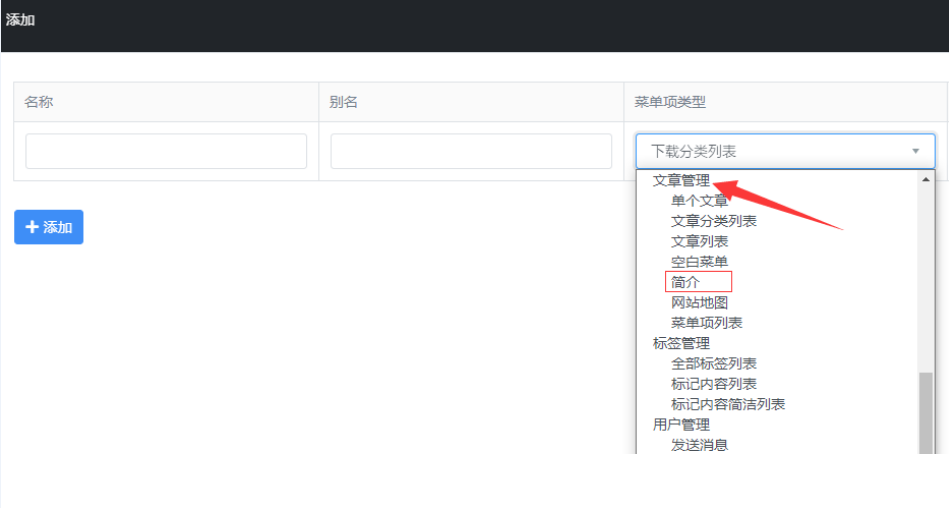Screen dimensions: 949x508
Task: Choose 标记内容列表 from list
Action: [x=713, y=384]
